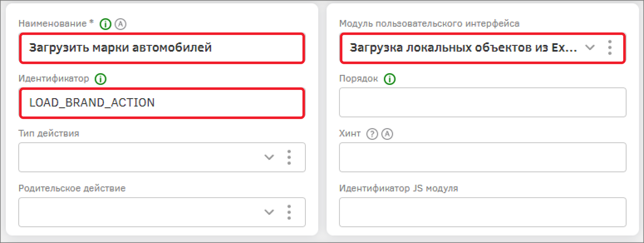This screenshot has height=243, width=644.
Task: Expand the Модуль пользовательского интерфейса dropdown chevron
Action: pyautogui.click(x=590, y=48)
